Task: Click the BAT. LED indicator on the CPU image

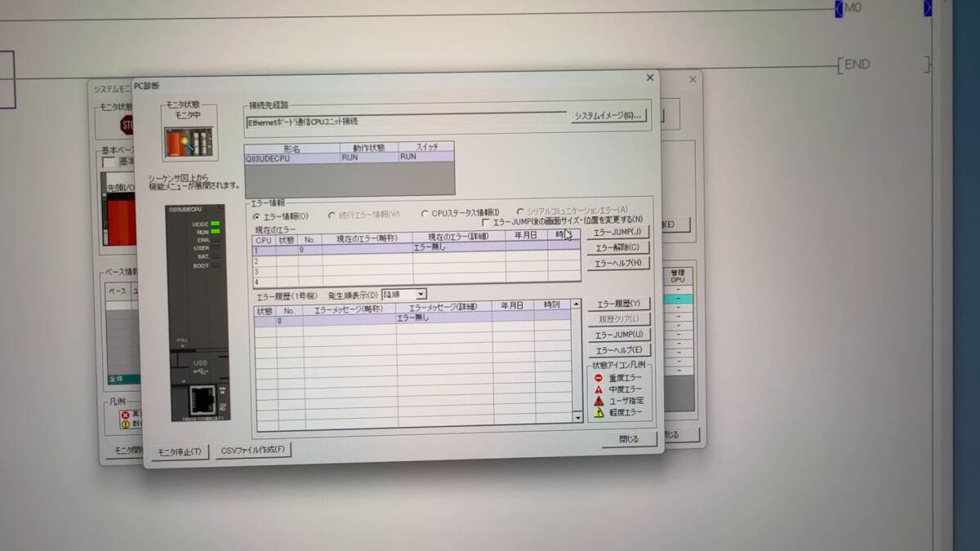Action: click(x=216, y=257)
